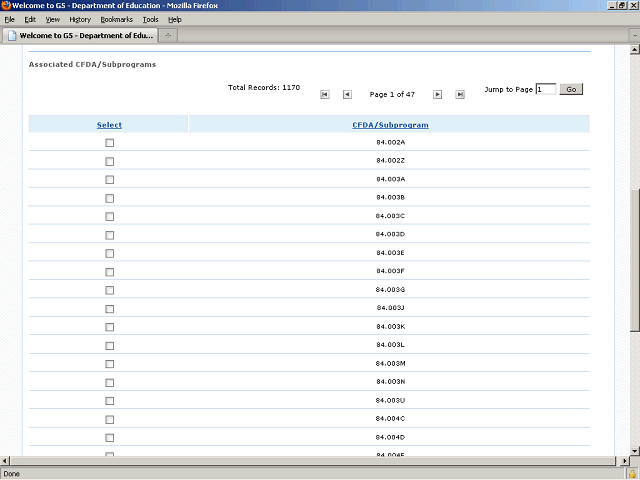Image resolution: width=640 pixels, height=480 pixels.
Task: Sort by the Select column header
Action: point(109,125)
